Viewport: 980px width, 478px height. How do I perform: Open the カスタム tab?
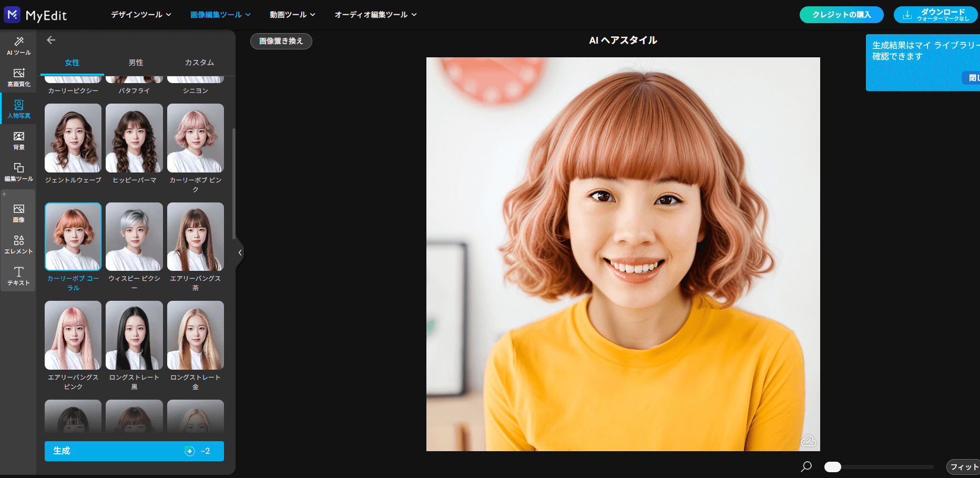198,63
